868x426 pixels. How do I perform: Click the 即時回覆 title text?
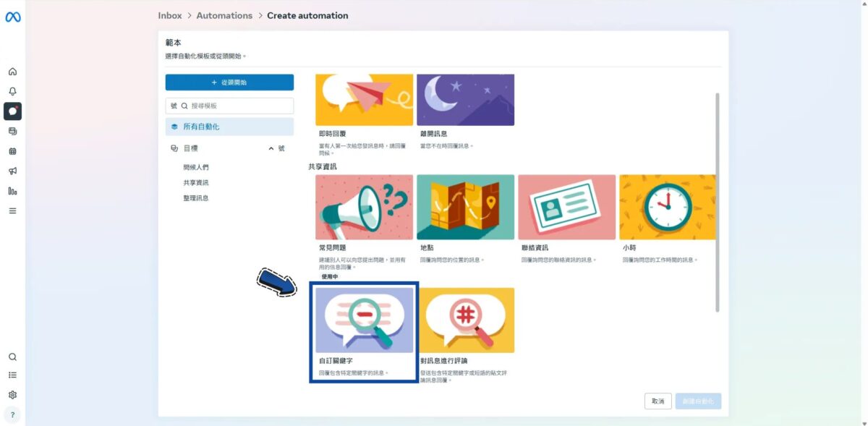(x=331, y=135)
